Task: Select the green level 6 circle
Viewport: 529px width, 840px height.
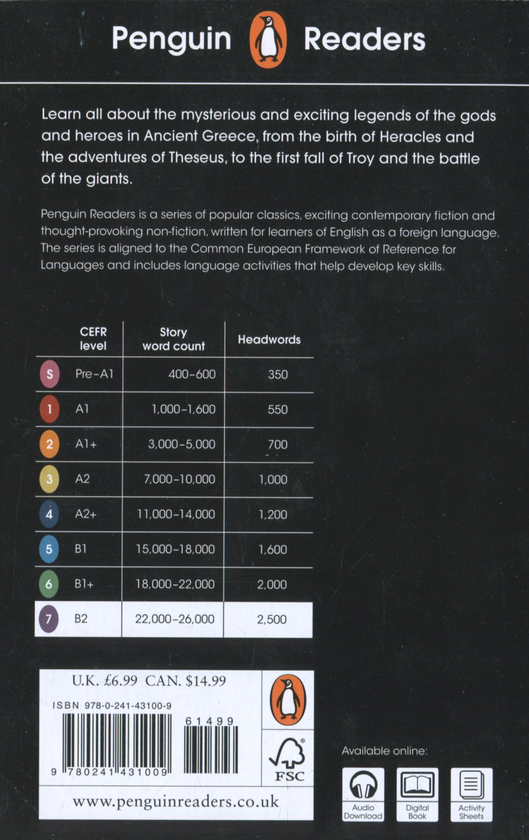Action: [49, 584]
